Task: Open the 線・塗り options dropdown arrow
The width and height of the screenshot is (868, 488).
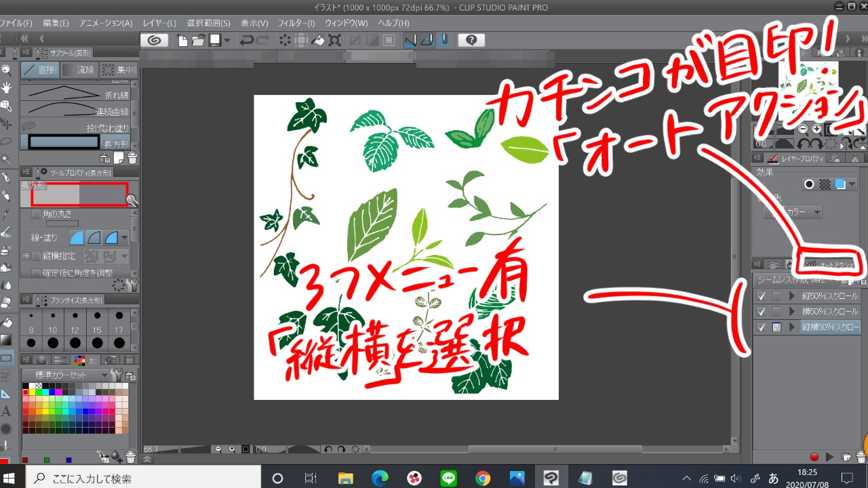Action: click(124, 238)
